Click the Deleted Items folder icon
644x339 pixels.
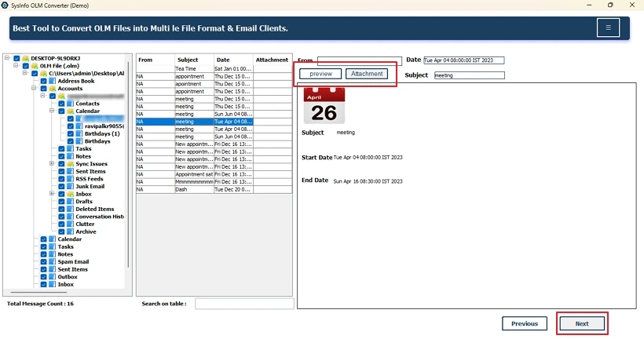point(70,209)
